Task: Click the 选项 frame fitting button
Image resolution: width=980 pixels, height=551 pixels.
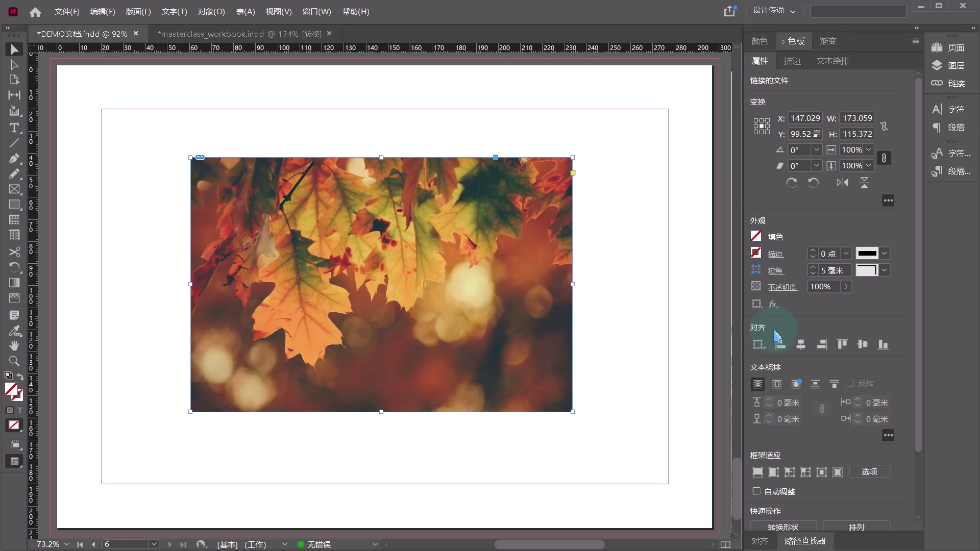Action: click(x=869, y=471)
